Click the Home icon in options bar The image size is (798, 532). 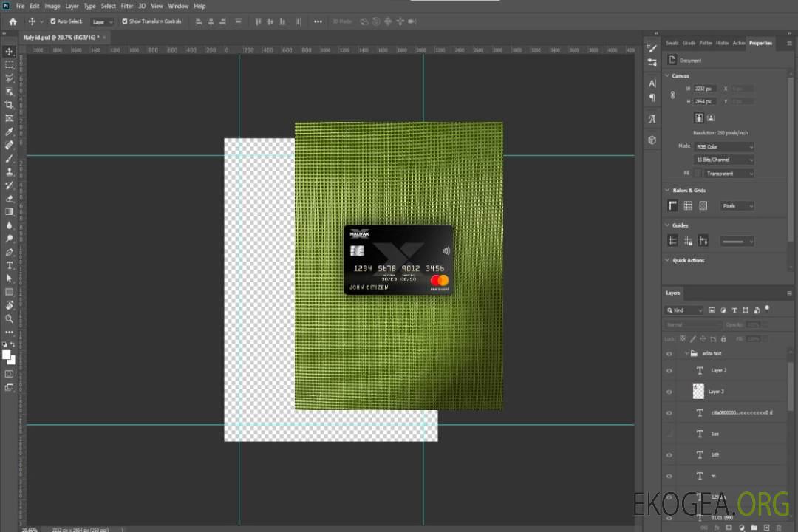[13, 21]
